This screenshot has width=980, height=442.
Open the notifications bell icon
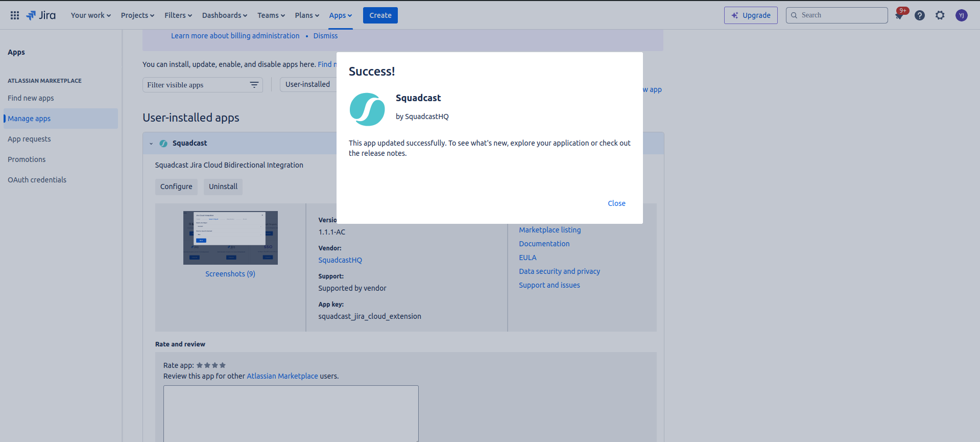pos(899,15)
